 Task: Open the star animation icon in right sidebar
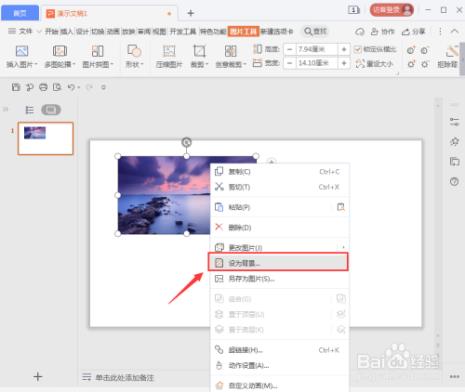pos(454,142)
